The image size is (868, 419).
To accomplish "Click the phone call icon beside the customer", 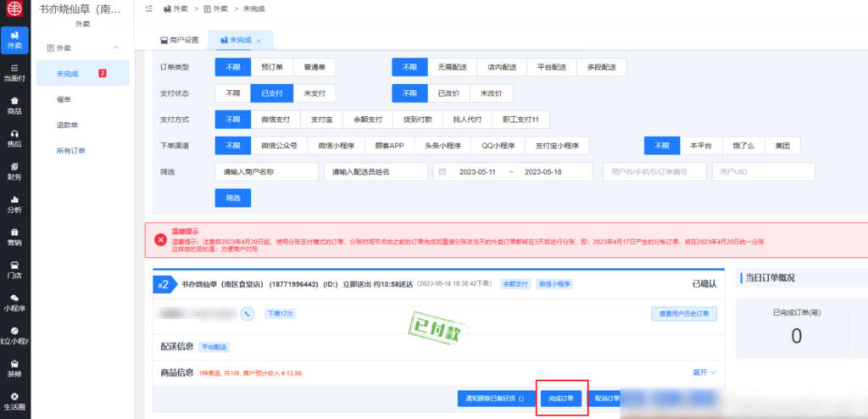I will point(247,314).
